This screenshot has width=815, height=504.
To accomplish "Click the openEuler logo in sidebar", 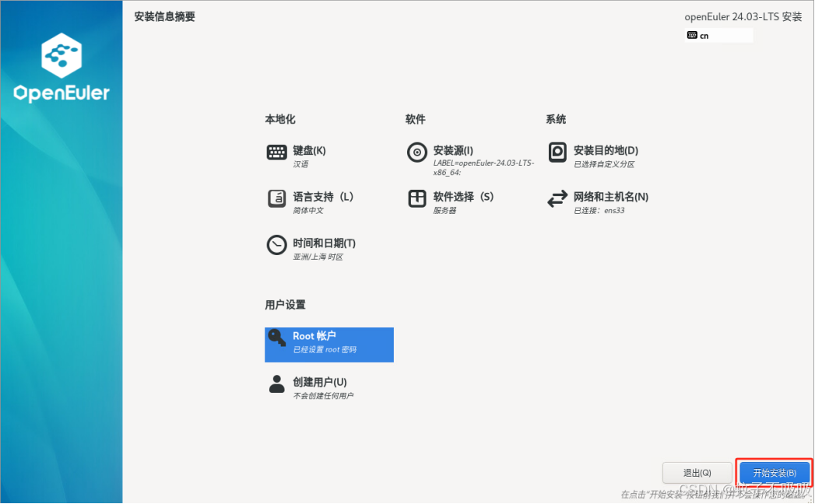I will point(61,68).
